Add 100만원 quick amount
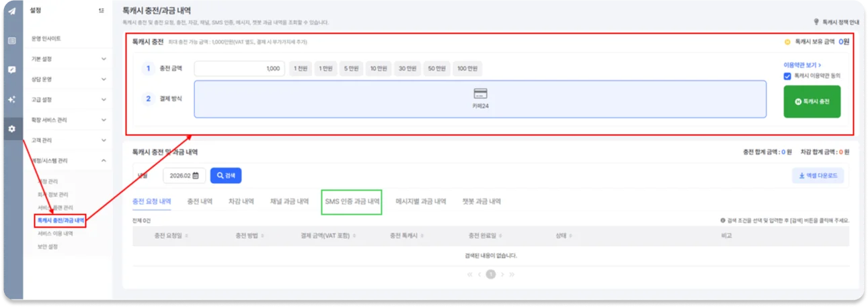This screenshot has width=868, height=307. [x=467, y=69]
